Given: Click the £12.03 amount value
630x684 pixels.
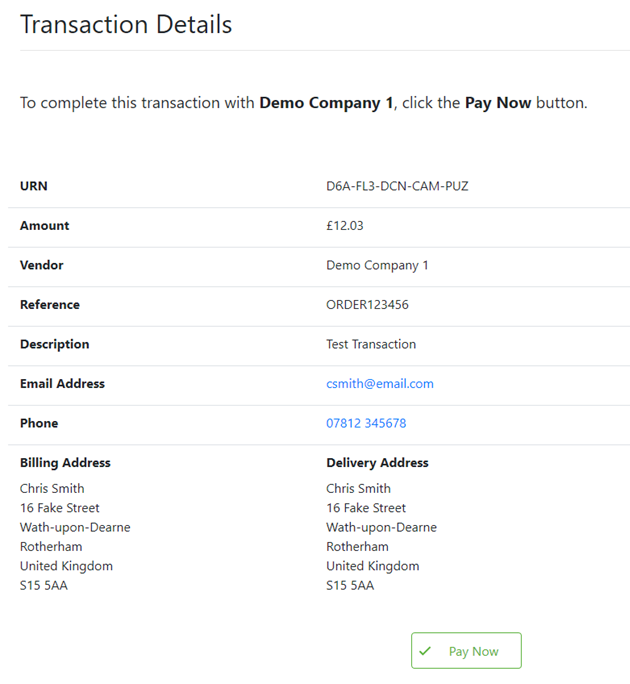Looking at the screenshot, I should (345, 226).
